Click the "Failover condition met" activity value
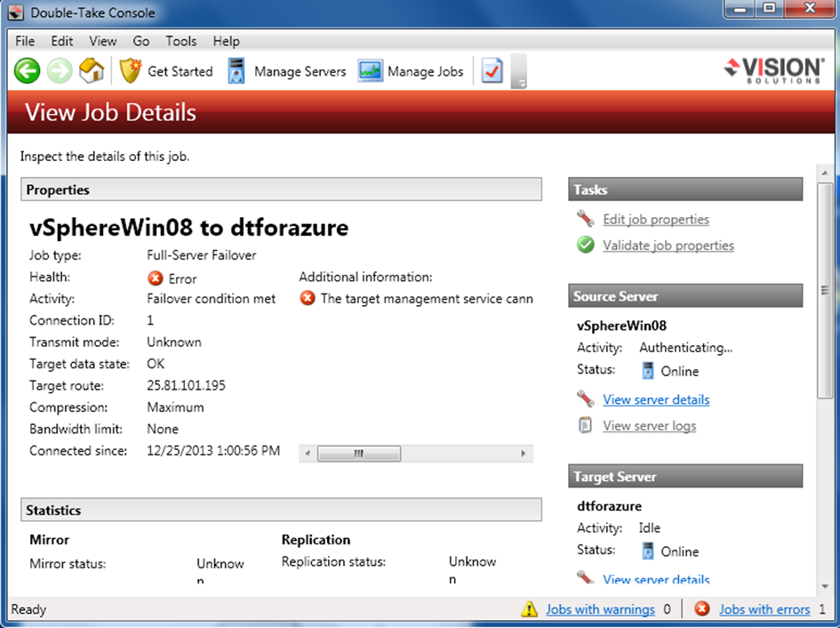The image size is (840, 628). coord(211,299)
